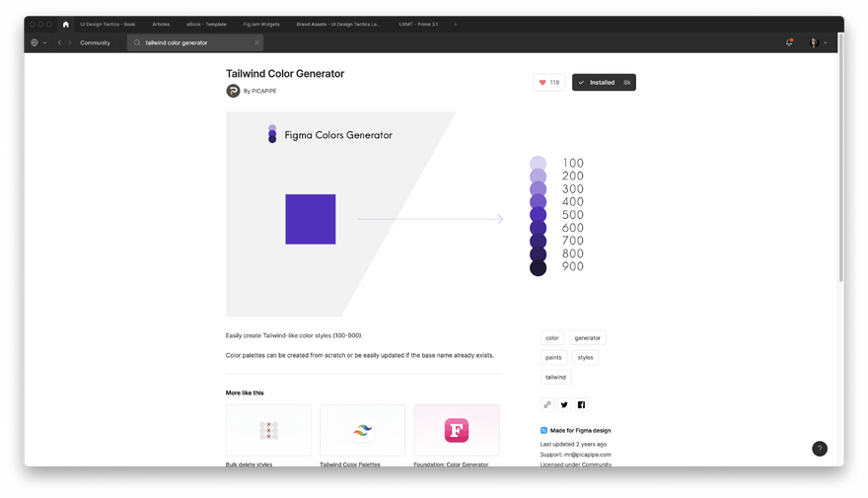Expand the account dropdown chevron

pos(826,42)
